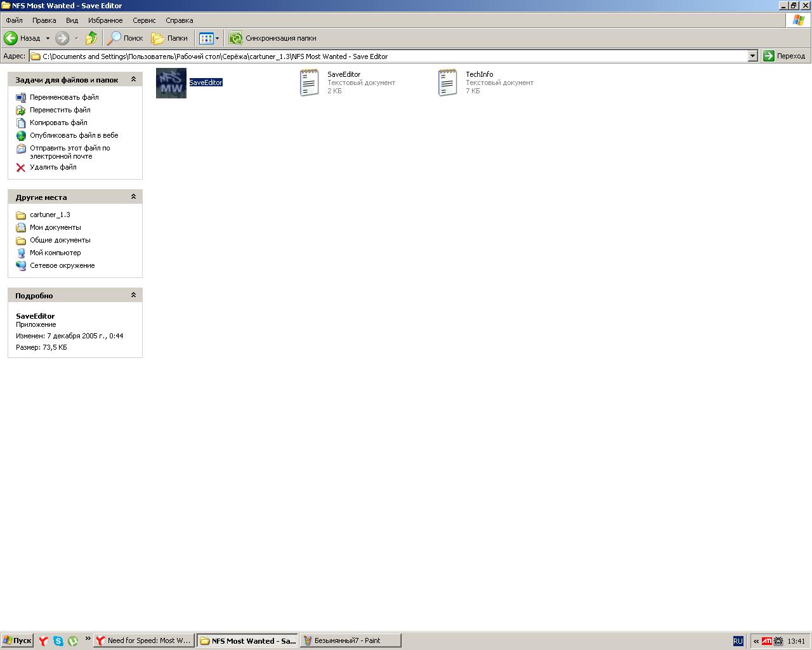Collapse the Подробно details panel
The height and width of the screenshot is (650, 812).
[x=133, y=295]
